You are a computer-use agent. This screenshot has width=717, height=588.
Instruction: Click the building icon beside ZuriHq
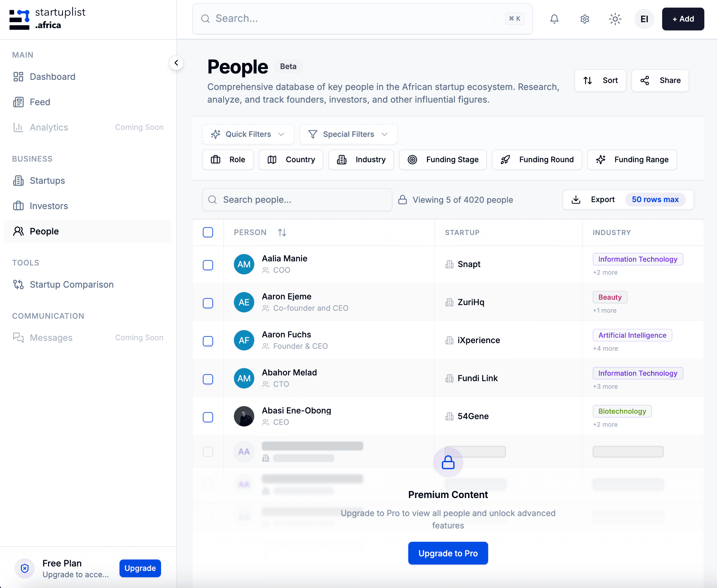(x=449, y=302)
